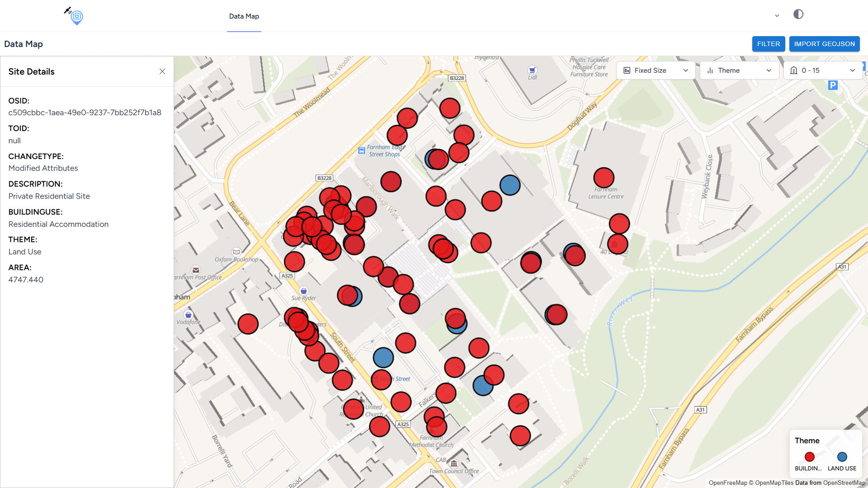Image resolution: width=868 pixels, height=488 pixels.
Task: Open the header chevron menu
Action: (x=777, y=16)
